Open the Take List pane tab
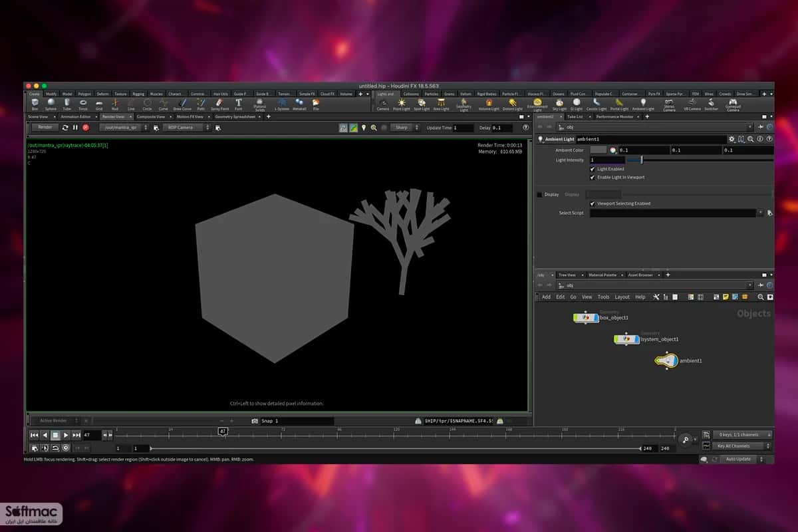Viewport: 798px width, 532px height. click(x=575, y=116)
